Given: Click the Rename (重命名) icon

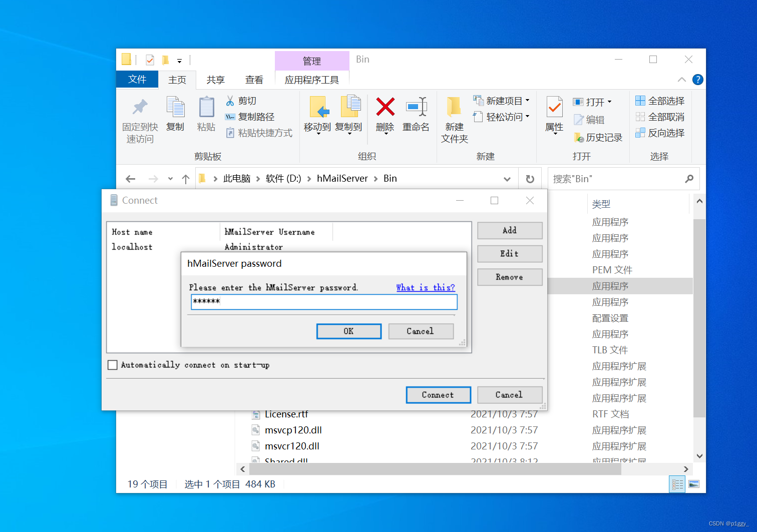Looking at the screenshot, I should [416, 107].
